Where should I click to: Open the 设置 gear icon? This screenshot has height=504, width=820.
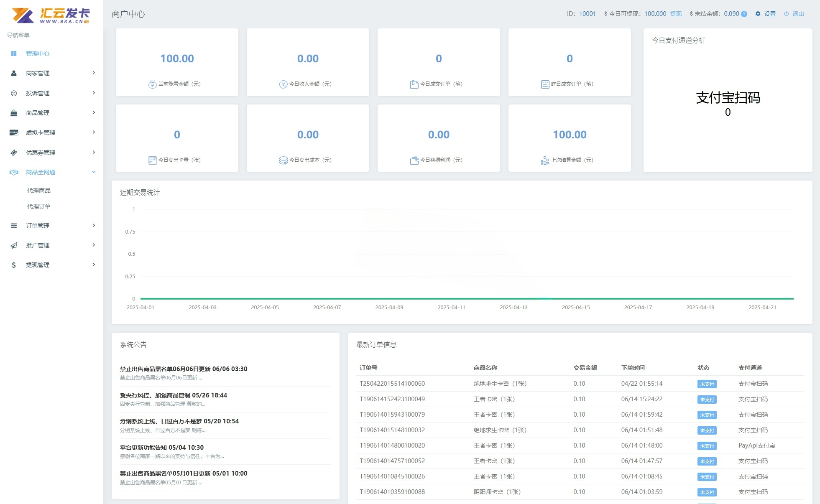[758, 13]
